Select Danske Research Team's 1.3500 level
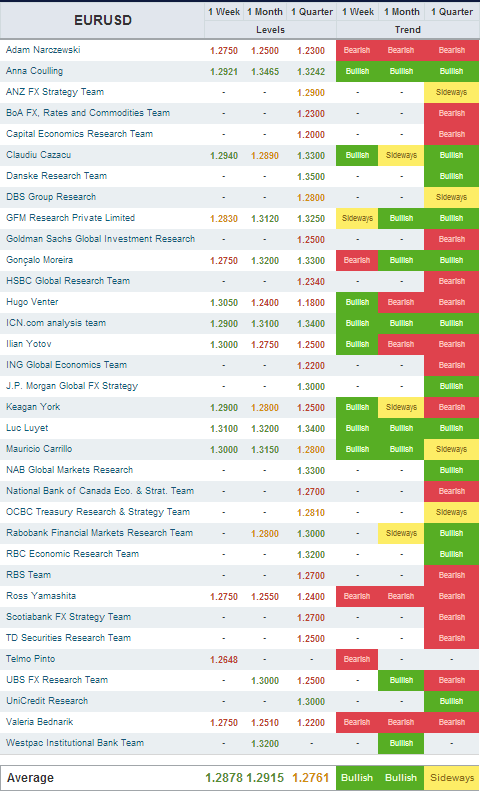The height and width of the screenshot is (793, 480). [x=312, y=177]
